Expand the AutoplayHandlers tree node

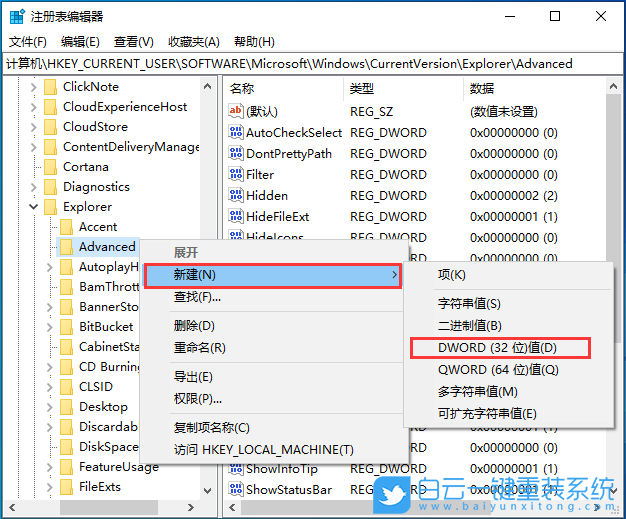pyautogui.click(x=50, y=267)
